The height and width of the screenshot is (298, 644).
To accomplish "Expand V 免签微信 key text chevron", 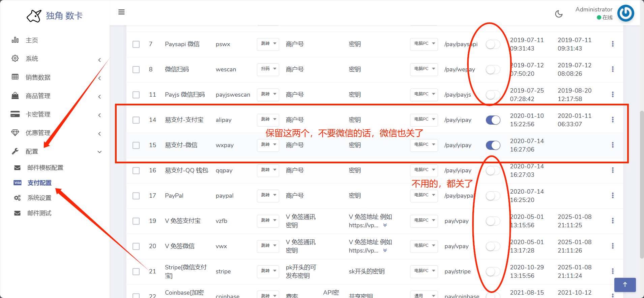I will point(385,251).
